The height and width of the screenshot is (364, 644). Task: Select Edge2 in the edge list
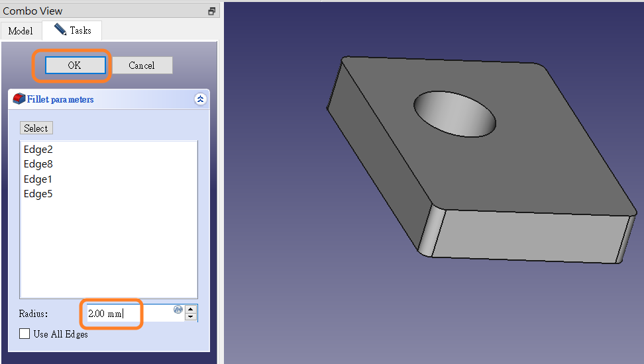pyautogui.click(x=38, y=150)
